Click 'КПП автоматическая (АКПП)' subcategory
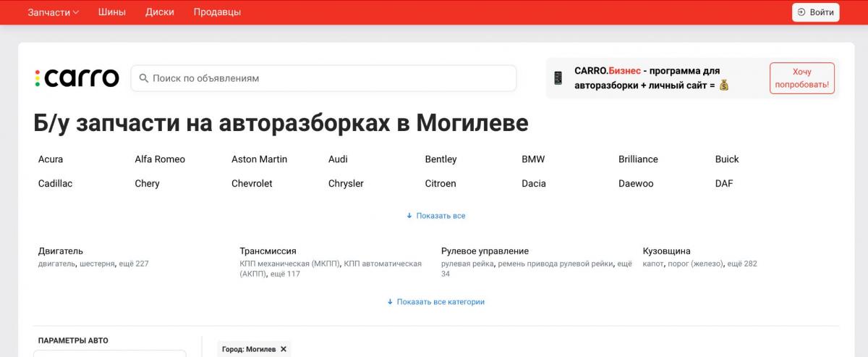 (331, 269)
